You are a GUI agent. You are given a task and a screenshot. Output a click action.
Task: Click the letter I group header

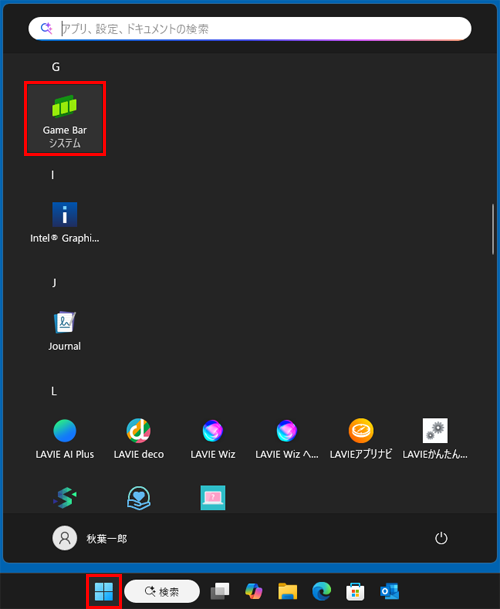[53, 175]
